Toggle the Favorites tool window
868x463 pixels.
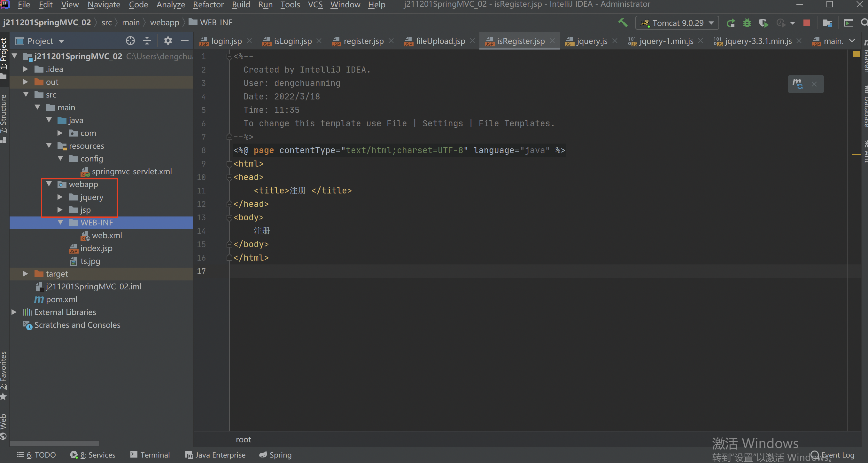[x=4, y=371]
